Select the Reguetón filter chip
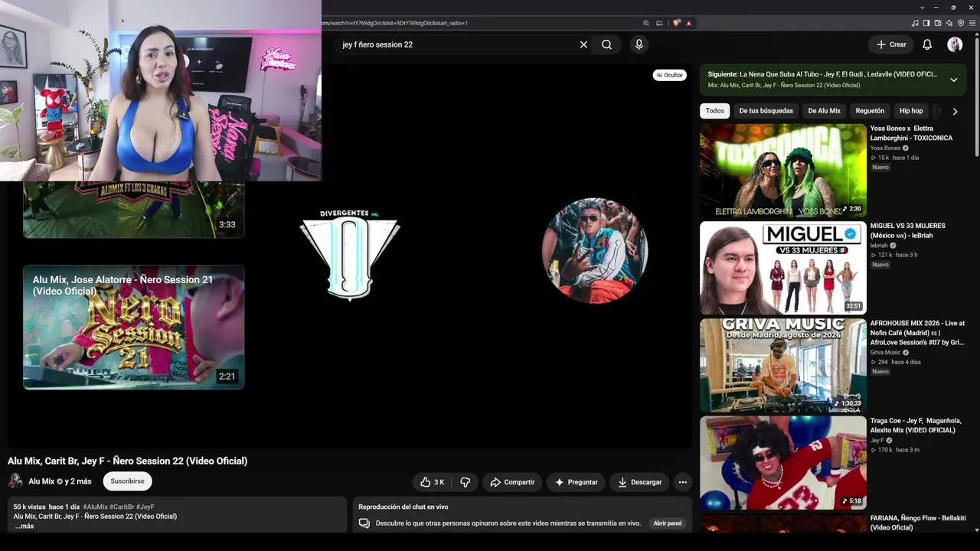Image resolution: width=980 pixels, height=551 pixels. (x=870, y=111)
